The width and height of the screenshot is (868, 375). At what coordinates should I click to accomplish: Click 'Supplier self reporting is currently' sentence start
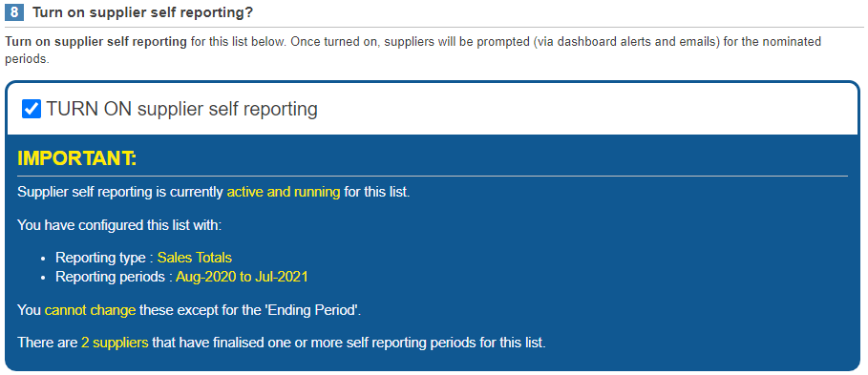120,193
